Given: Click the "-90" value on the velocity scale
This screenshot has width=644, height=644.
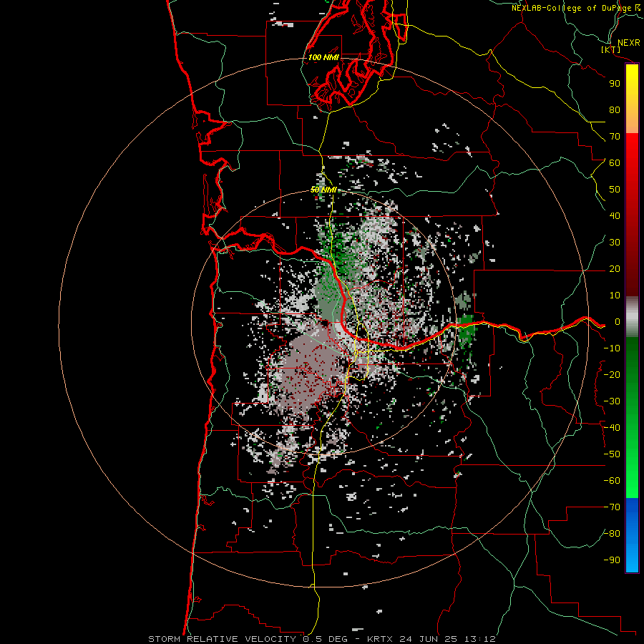Looking at the screenshot, I should (x=612, y=560).
